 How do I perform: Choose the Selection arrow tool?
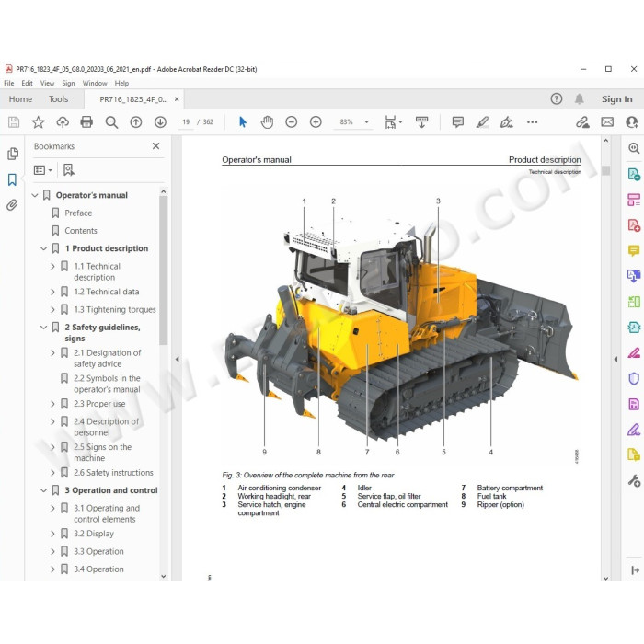[243, 122]
